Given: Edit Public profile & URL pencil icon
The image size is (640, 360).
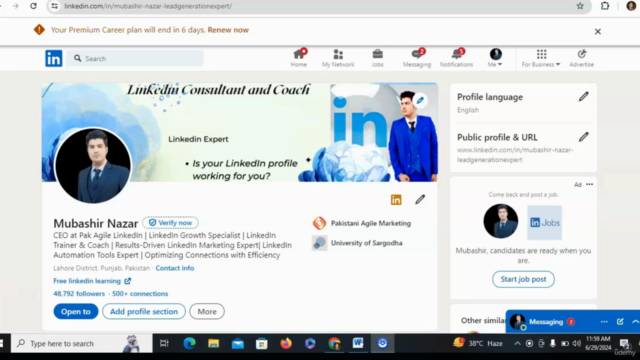Looking at the screenshot, I should click(584, 137).
